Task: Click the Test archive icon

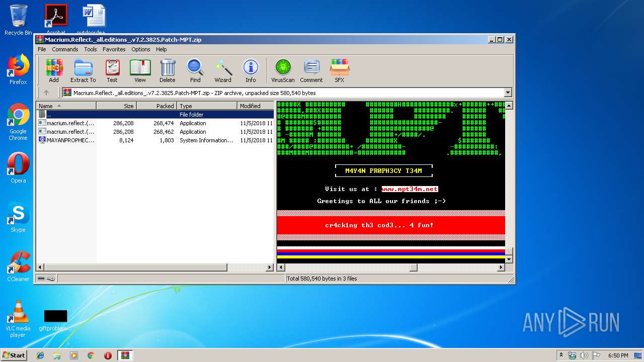Action: [112, 71]
